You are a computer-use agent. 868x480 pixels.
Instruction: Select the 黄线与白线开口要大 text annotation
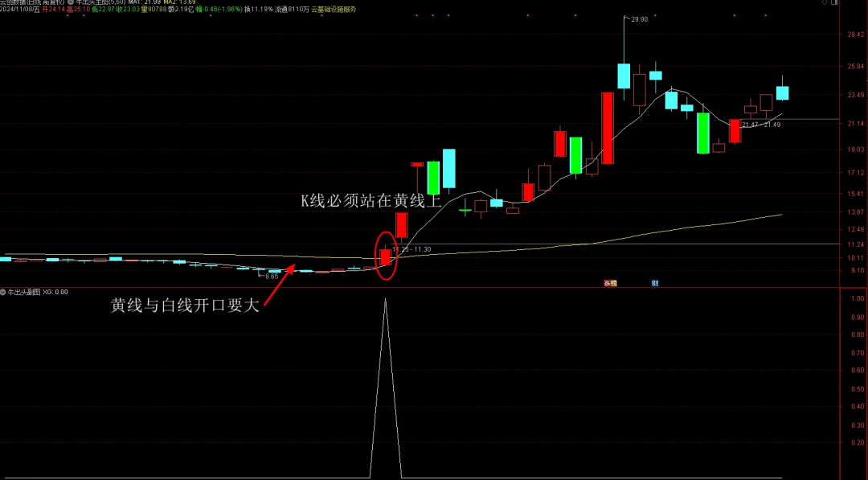(185, 306)
